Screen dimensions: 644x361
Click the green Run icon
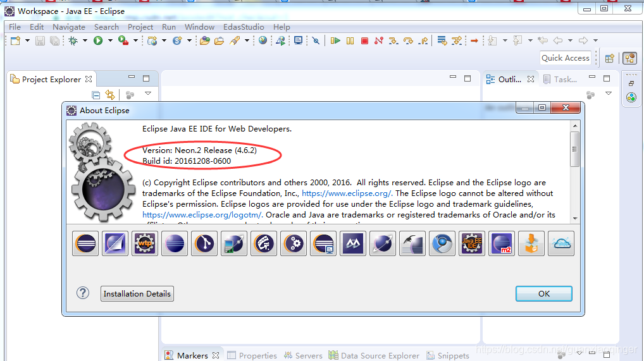point(98,40)
